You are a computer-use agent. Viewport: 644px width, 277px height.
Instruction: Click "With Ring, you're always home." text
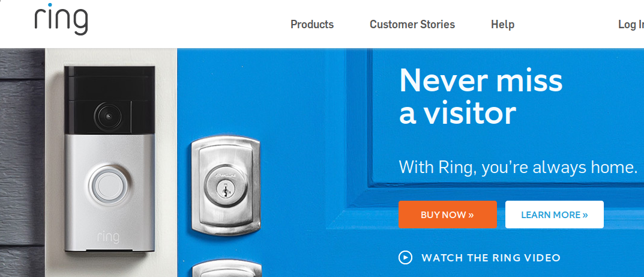(x=518, y=167)
